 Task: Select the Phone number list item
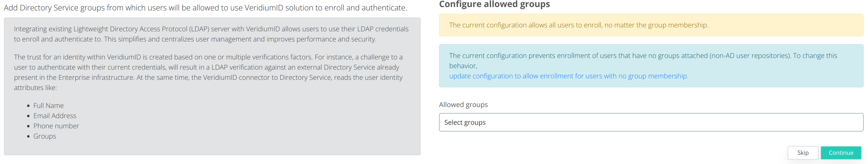56,126
